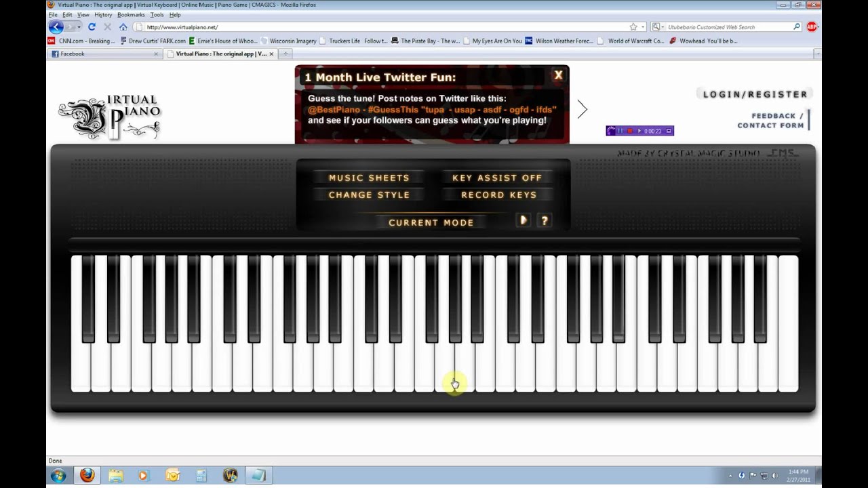Toggle RECORD KEYS on the piano

(498, 195)
